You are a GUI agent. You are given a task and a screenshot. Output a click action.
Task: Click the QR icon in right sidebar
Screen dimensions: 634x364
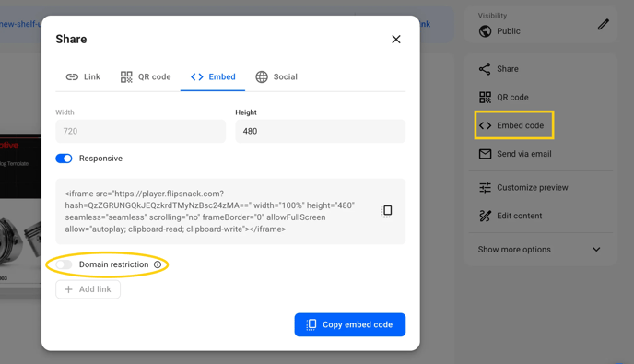click(485, 97)
